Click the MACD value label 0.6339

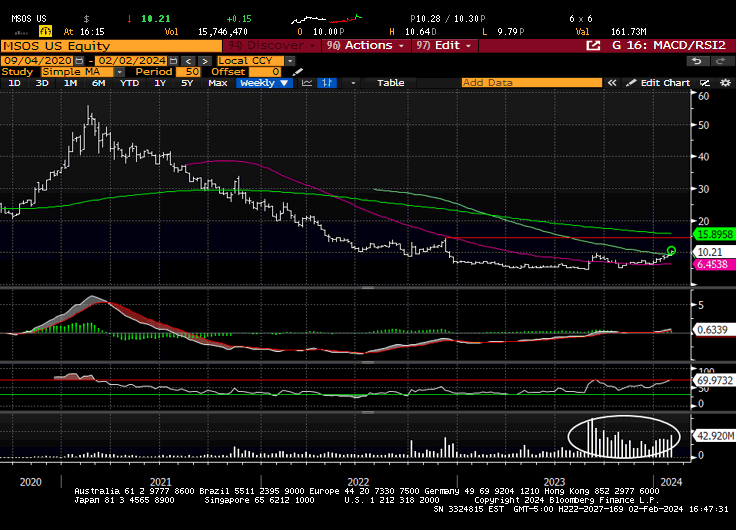(712, 330)
